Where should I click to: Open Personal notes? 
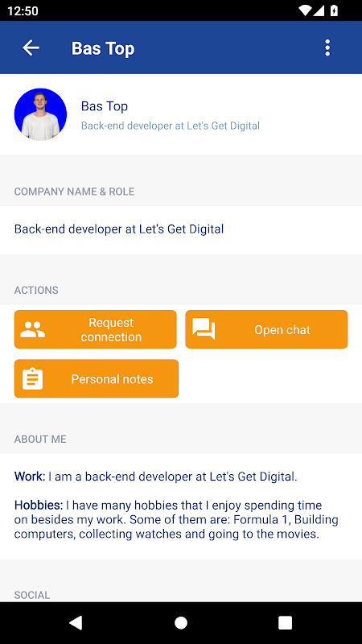coord(97,378)
